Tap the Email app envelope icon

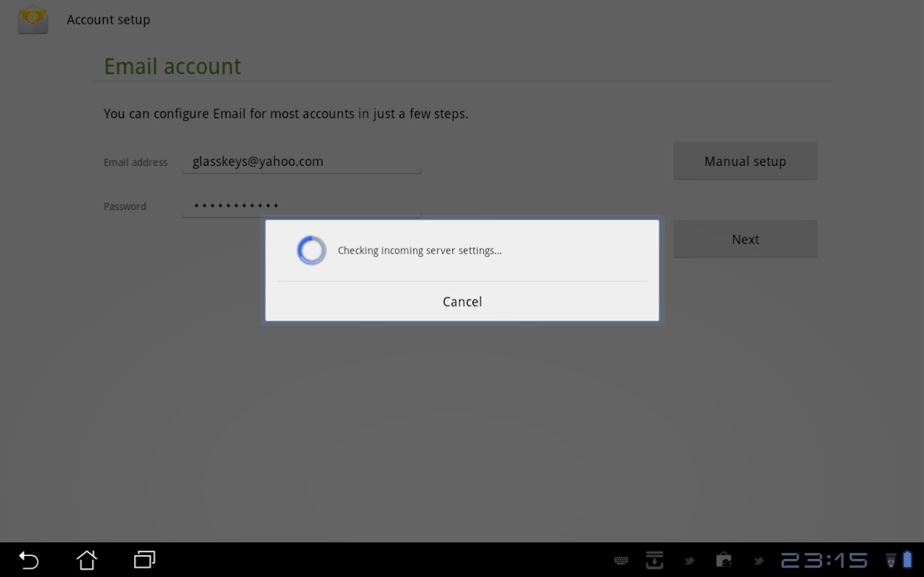pos(32,19)
